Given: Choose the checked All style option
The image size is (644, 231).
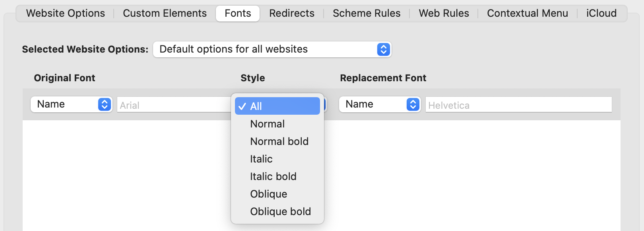Looking at the screenshot, I should (277, 106).
